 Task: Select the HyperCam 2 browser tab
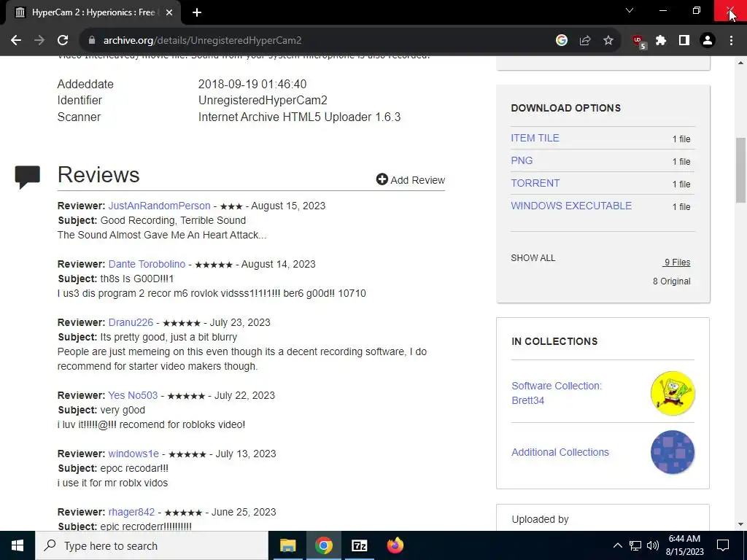(x=93, y=12)
